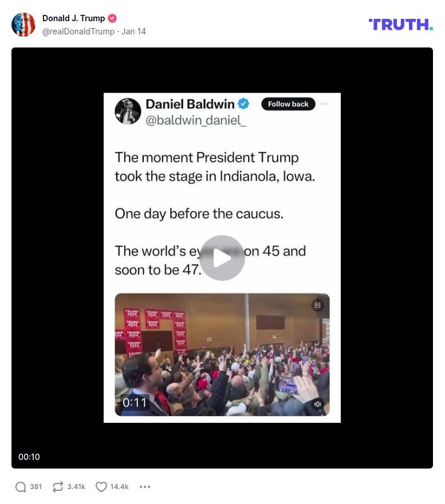Click the @baldwin_daniel_ handle
This screenshot has height=504, width=445.
196,120
